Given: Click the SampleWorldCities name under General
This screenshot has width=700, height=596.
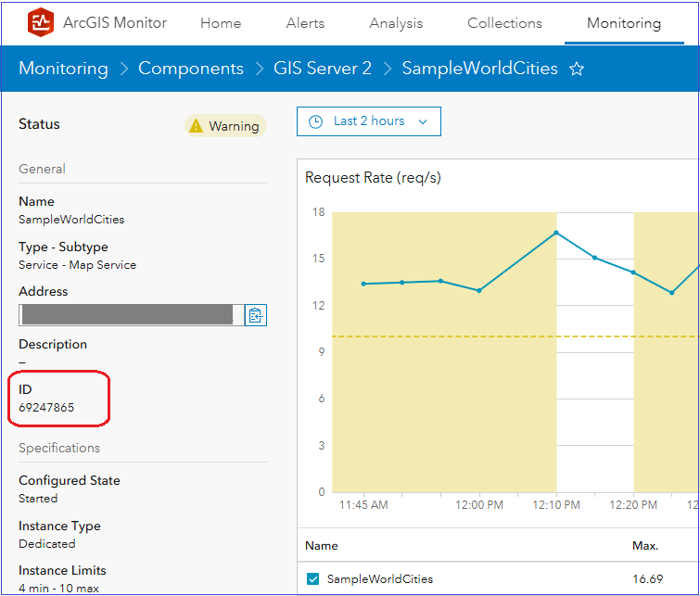Looking at the screenshot, I should (71, 219).
